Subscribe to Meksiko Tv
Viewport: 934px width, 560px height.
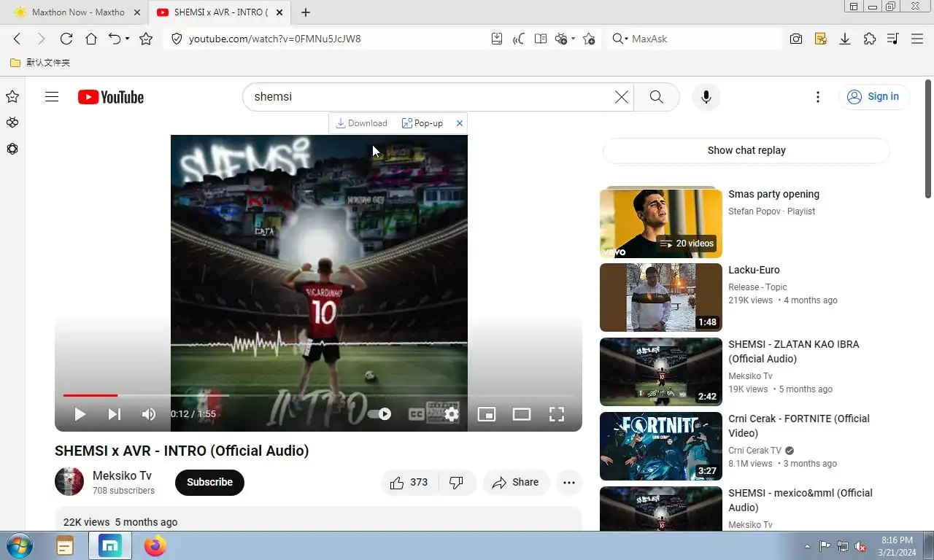pos(209,482)
